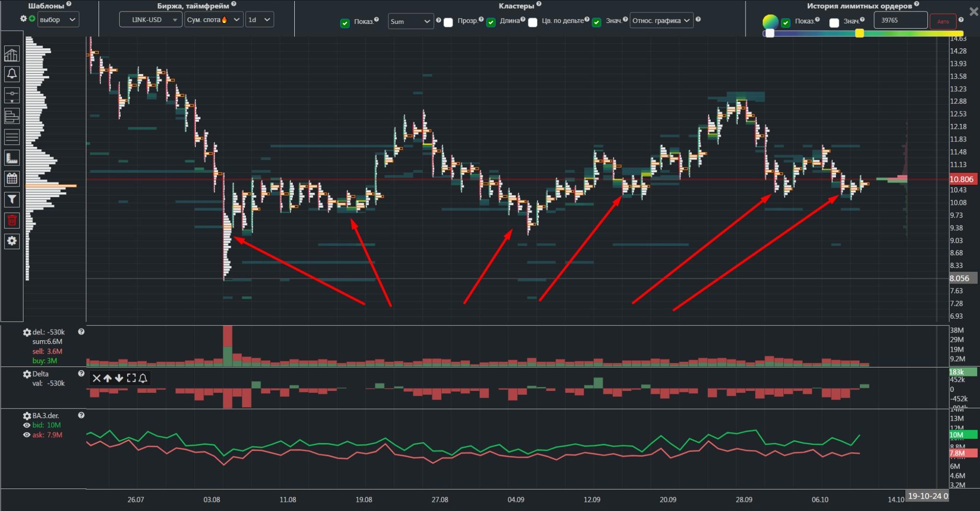Click the yellow gradient slider handle

click(x=859, y=33)
